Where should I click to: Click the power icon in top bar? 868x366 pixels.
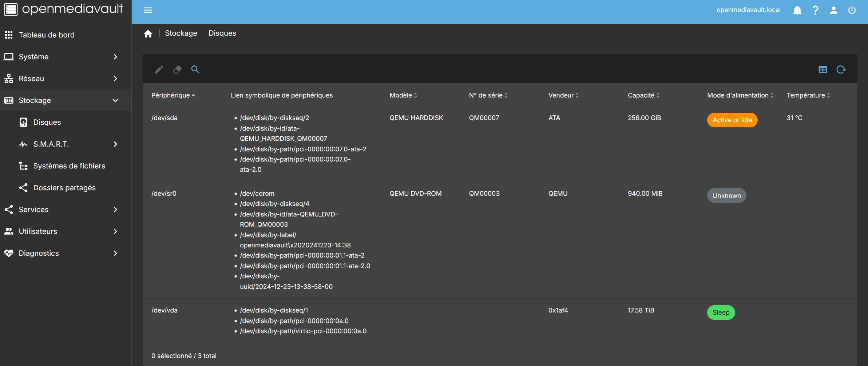point(852,10)
